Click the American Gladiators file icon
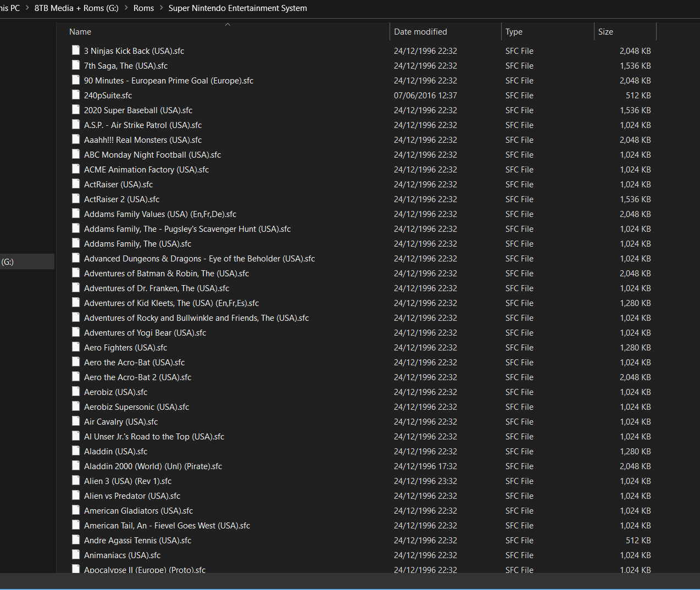Image resolution: width=700 pixels, height=590 pixels. (x=76, y=510)
